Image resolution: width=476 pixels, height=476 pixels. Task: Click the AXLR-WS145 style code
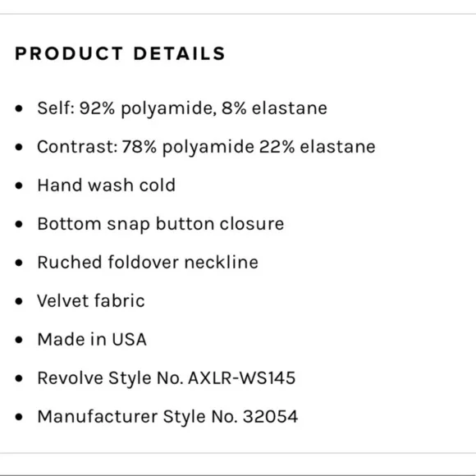coord(242,378)
